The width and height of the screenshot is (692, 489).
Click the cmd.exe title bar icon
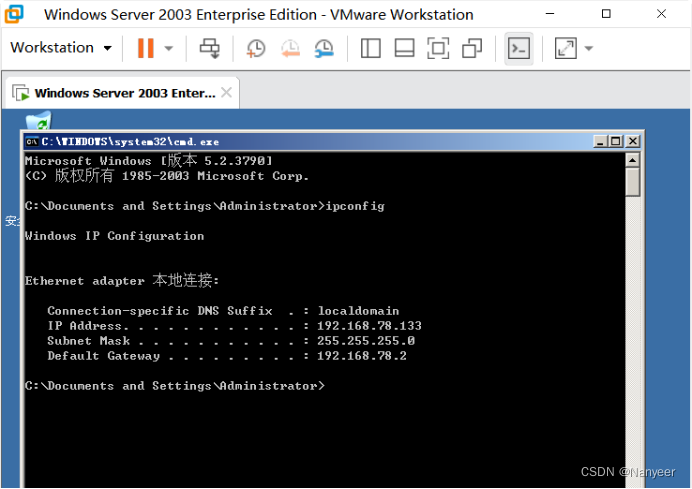(32, 142)
